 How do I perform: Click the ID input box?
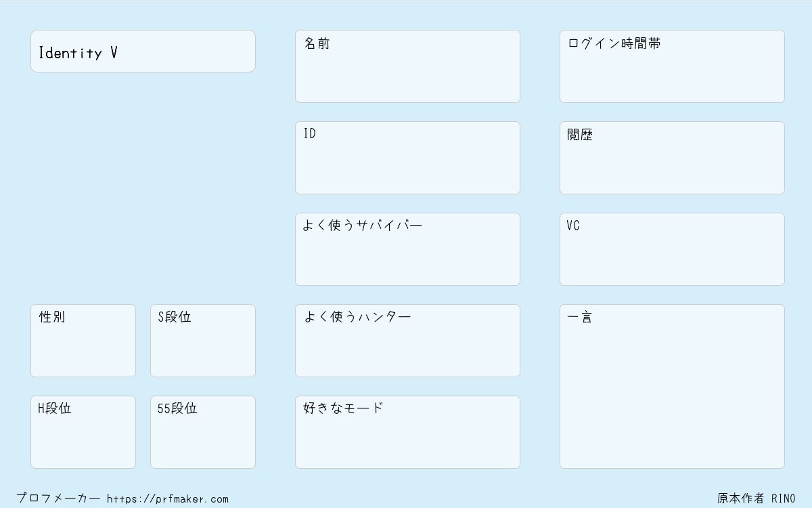407,158
